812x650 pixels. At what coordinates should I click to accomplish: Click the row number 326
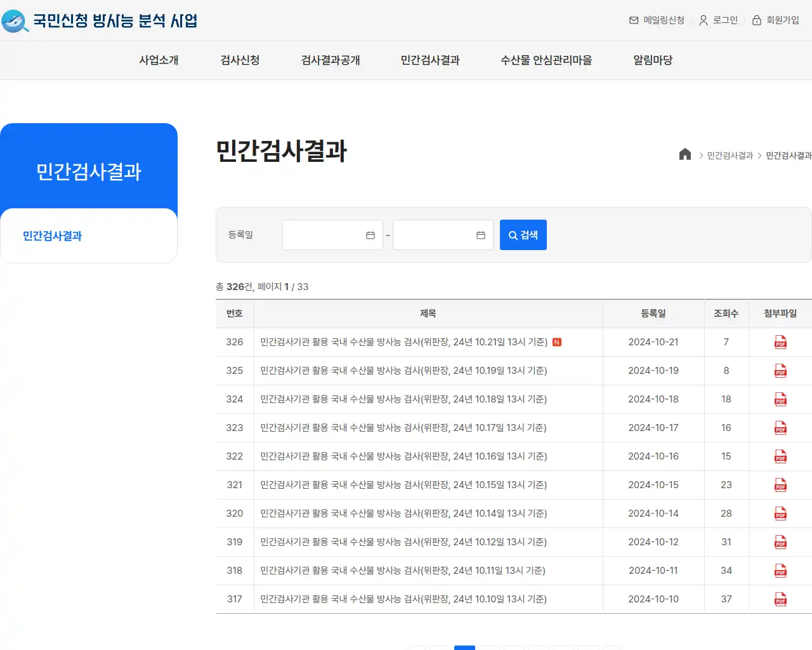point(235,342)
